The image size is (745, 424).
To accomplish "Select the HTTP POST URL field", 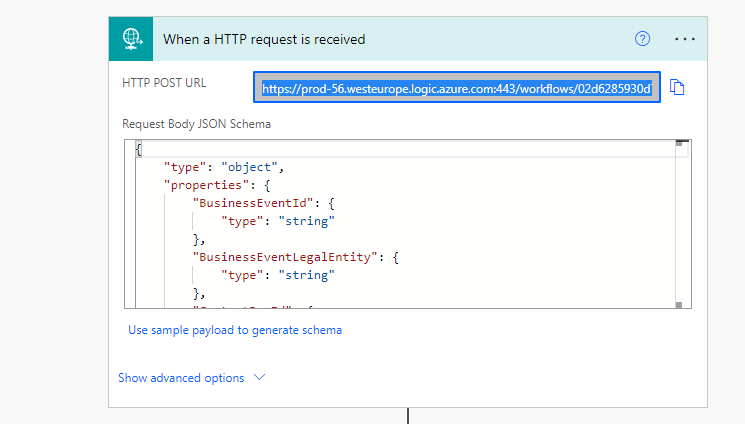I will [456, 88].
